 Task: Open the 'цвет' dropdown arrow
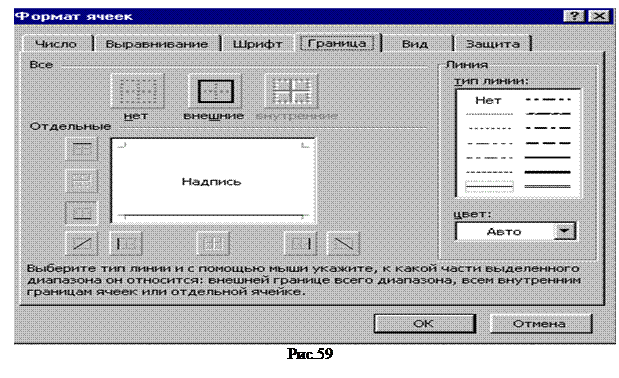click(565, 231)
